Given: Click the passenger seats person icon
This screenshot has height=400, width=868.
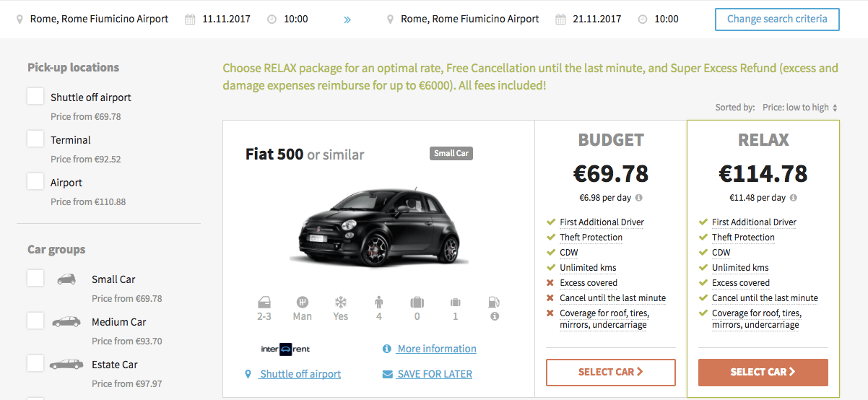Looking at the screenshot, I should (379, 303).
